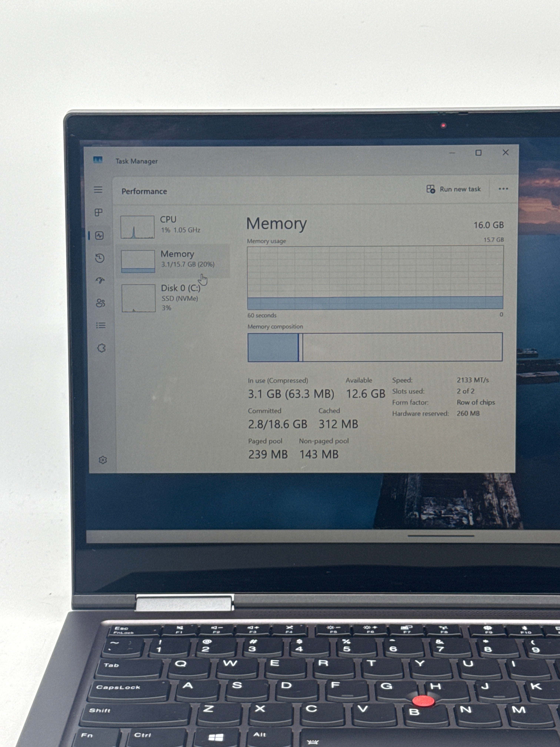The height and width of the screenshot is (747, 560).
Task: Open the three-dots more options menu
Action: point(503,189)
